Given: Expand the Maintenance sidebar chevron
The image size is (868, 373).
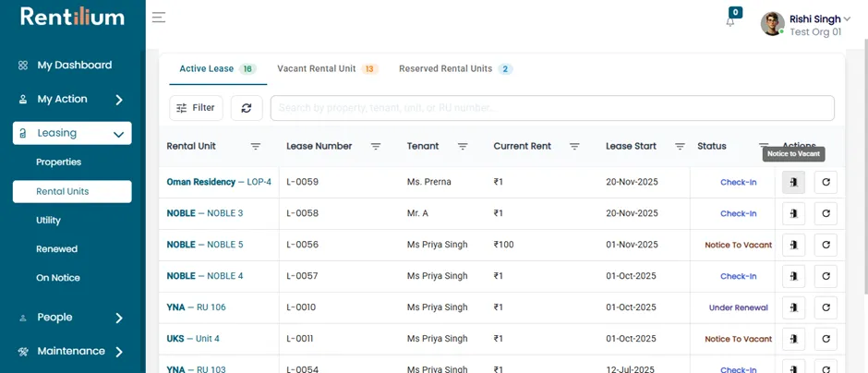Looking at the screenshot, I should pos(119,352).
